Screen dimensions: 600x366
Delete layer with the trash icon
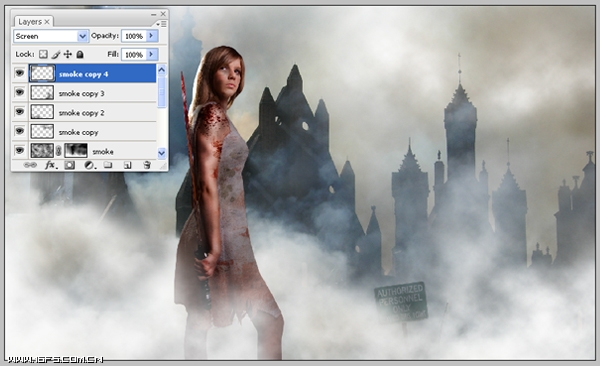click(147, 165)
